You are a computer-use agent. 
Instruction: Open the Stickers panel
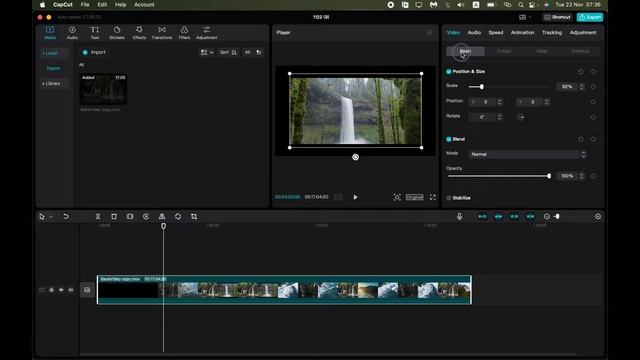tap(117, 33)
